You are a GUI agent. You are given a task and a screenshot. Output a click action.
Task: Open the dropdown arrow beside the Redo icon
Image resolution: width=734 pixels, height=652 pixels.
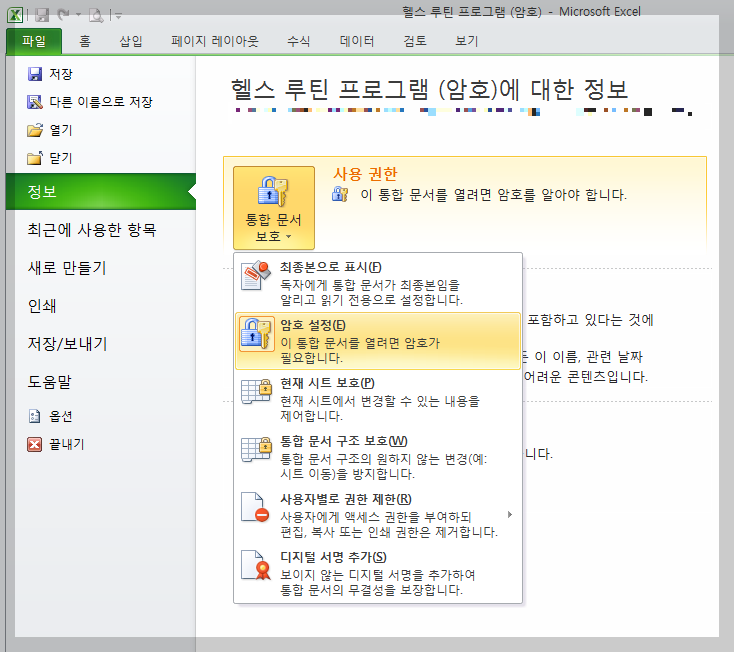point(78,15)
